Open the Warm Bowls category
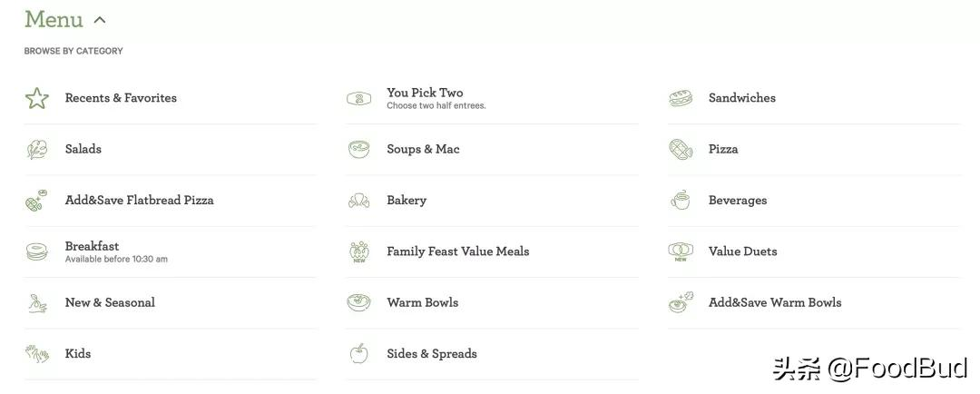Screen dimensions: 980x394 pos(492,302)
